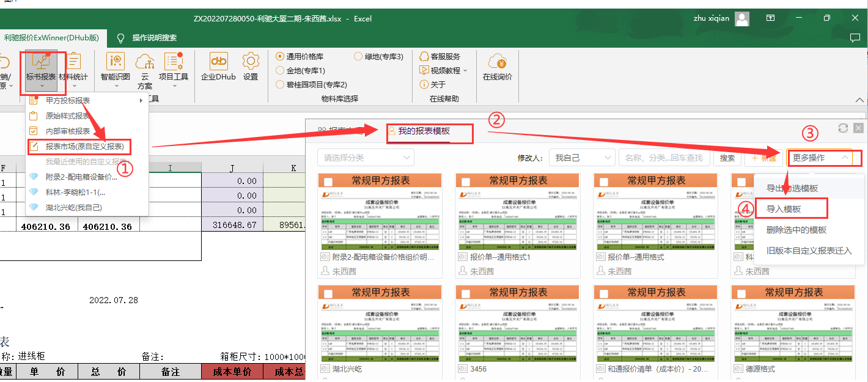Click the refresh icon in report panel

point(843,128)
